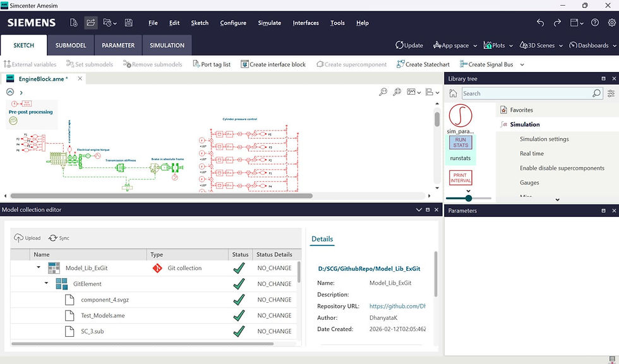Viewport: 619px width, 364px height.
Task: Click Create Statechart
Action: coord(423,64)
